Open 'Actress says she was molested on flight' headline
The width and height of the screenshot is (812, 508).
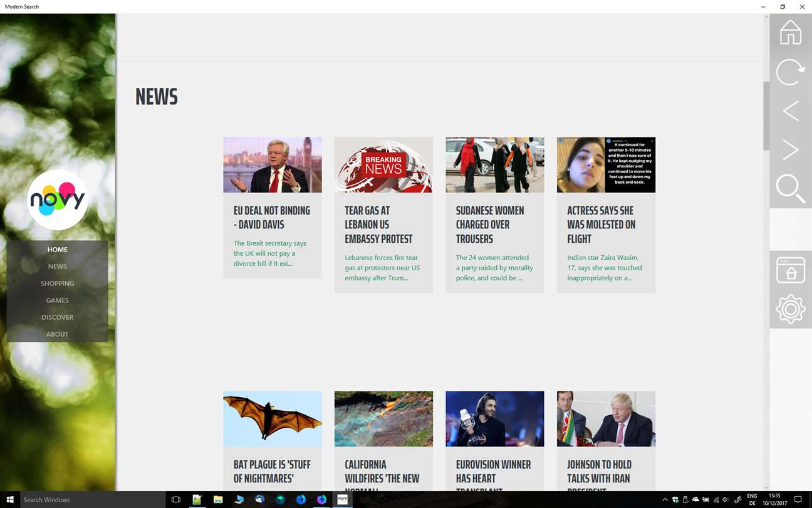coord(601,225)
